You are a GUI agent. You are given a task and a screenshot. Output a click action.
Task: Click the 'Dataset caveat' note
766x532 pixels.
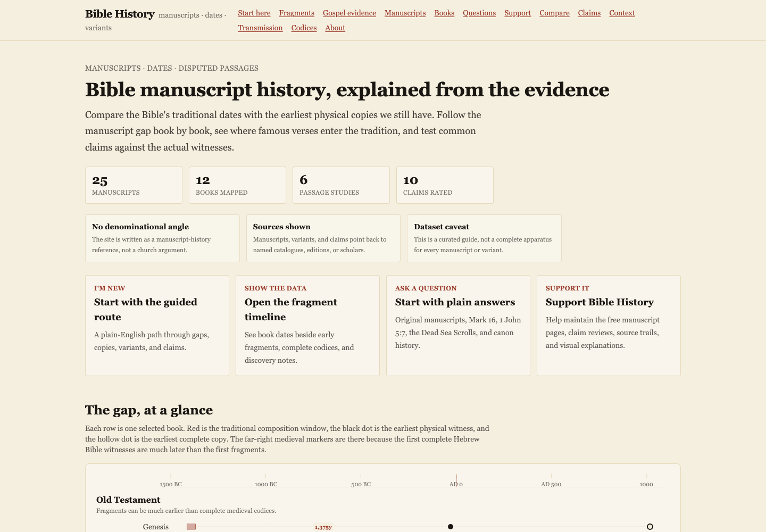[x=484, y=238]
